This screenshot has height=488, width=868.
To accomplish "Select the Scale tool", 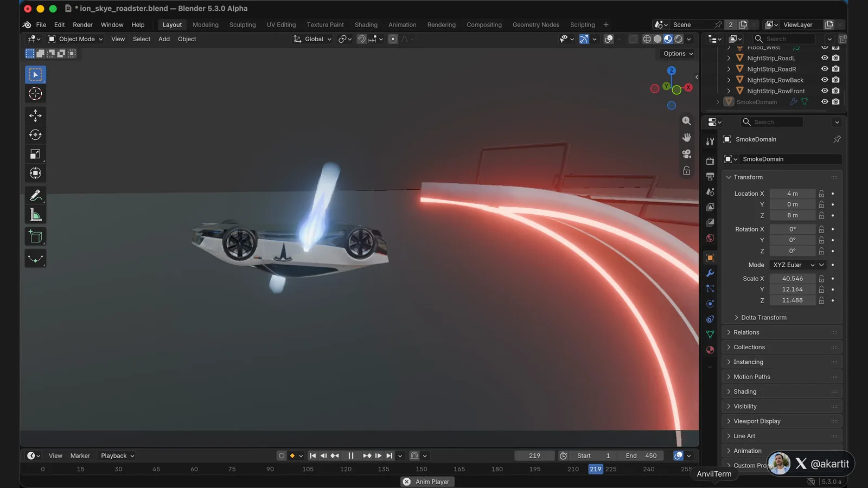I will tap(35, 154).
